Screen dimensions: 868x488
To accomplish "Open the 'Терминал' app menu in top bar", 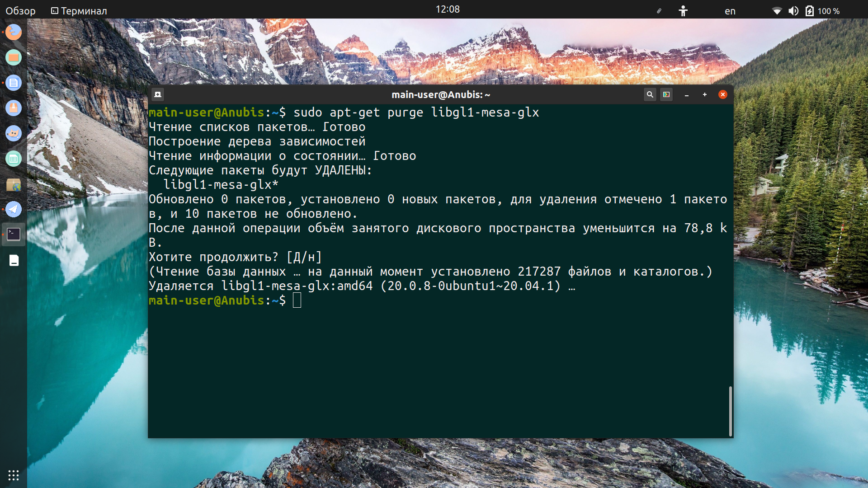I will [x=79, y=11].
